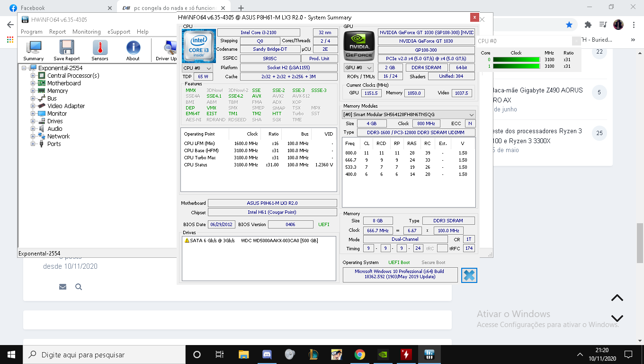This screenshot has height=364, width=644.
Task: Click the Windows search box
Action: click(x=103, y=355)
